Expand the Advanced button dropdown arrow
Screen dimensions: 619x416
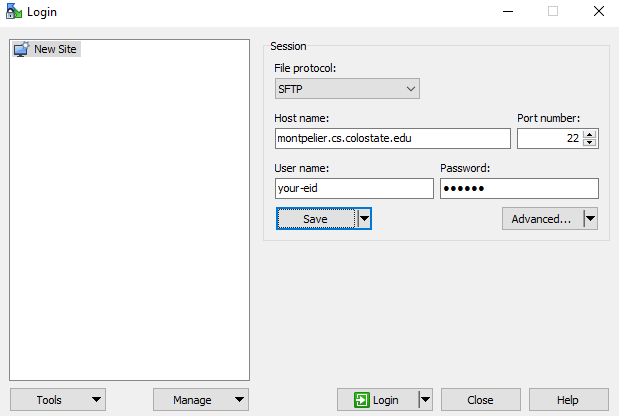coord(590,219)
